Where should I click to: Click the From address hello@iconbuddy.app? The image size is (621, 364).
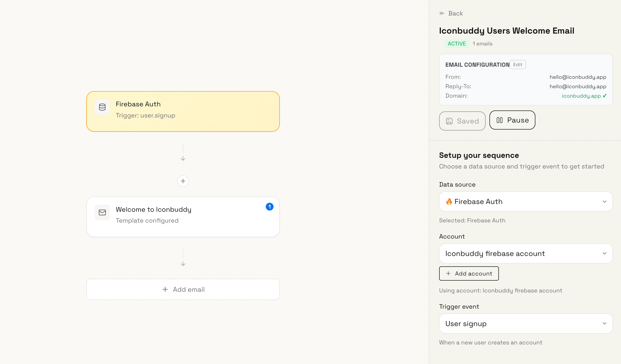coord(578,77)
